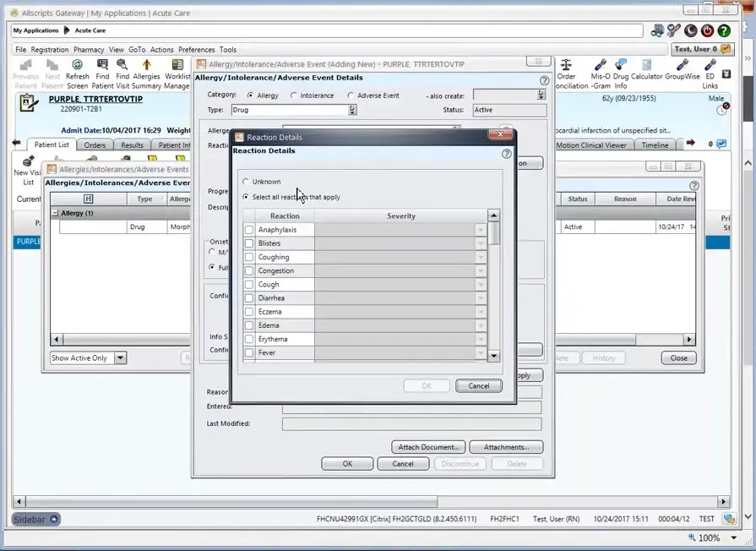The width and height of the screenshot is (756, 551).
Task: Click Attach Document button
Action: pos(428,447)
